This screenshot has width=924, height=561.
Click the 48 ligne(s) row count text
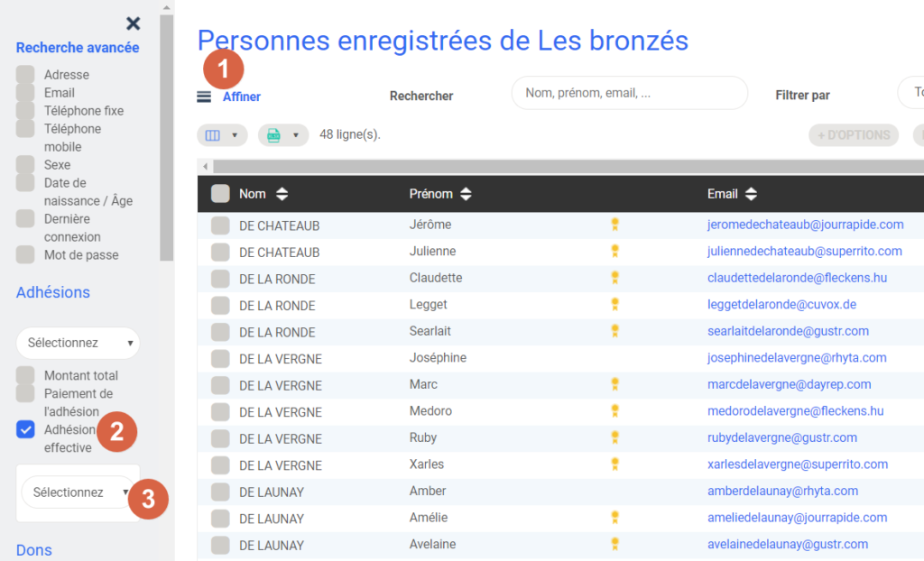point(350,134)
